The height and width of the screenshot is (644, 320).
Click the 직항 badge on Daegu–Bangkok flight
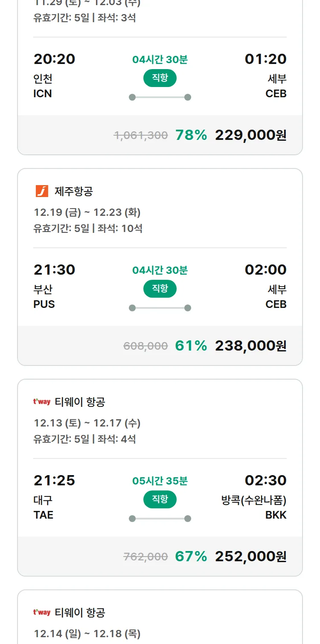click(160, 499)
